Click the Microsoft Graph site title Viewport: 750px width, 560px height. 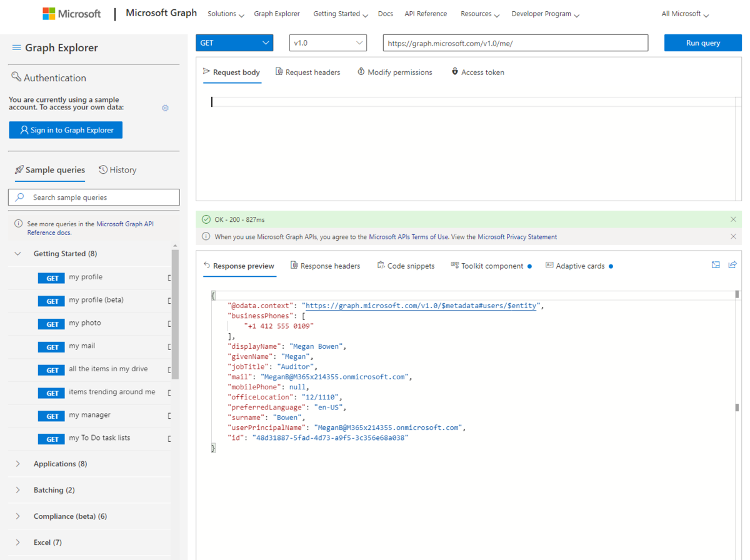[x=161, y=13]
